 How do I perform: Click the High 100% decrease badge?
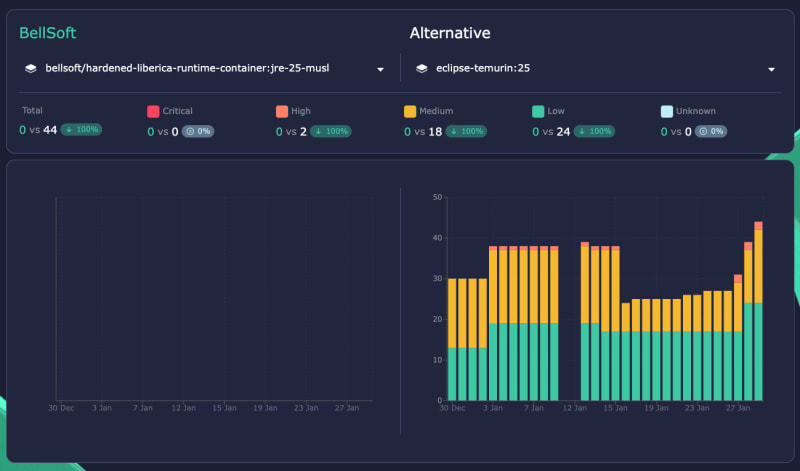click(x=329, y=131)
